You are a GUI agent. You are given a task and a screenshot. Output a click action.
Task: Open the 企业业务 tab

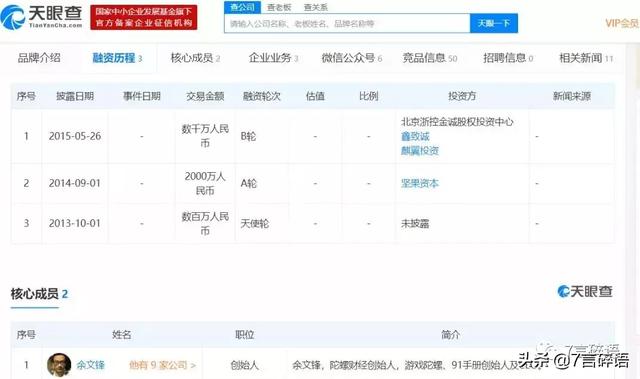[273, 58]
